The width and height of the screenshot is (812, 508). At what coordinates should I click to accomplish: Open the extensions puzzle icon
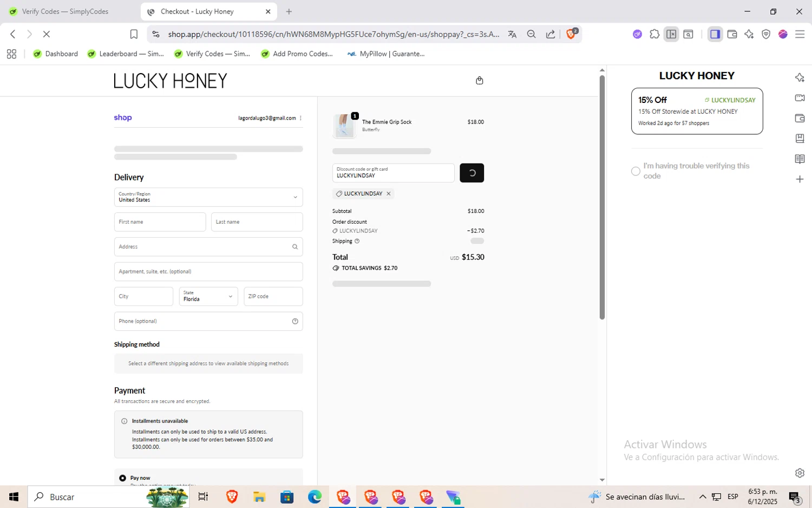[x=654, y=34]
